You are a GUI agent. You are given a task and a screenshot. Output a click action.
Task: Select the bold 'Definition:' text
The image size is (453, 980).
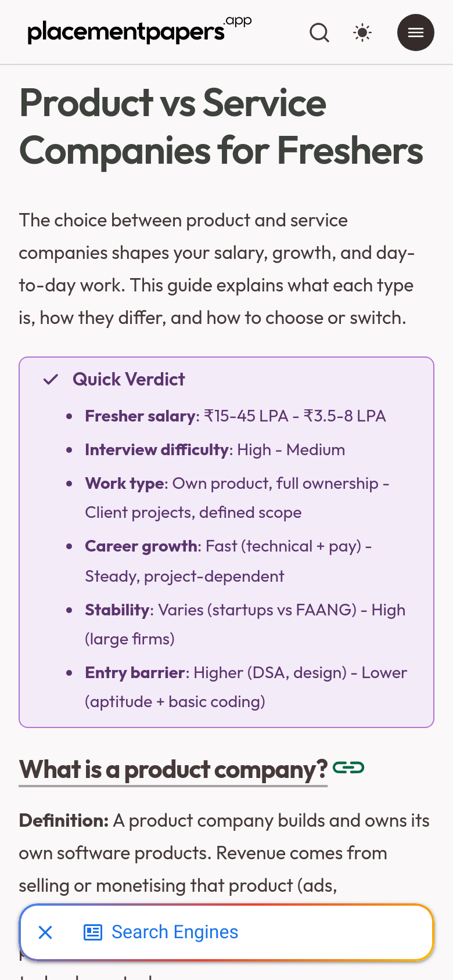coord(64,821)
